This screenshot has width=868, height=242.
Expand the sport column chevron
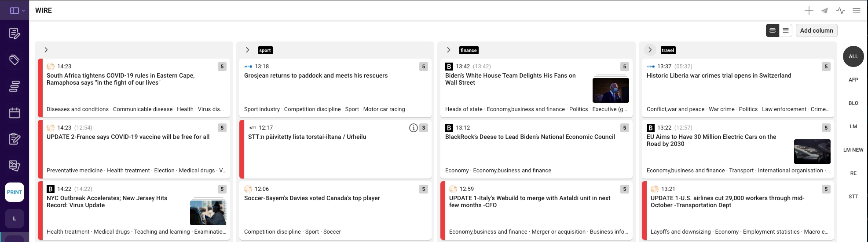248,50
